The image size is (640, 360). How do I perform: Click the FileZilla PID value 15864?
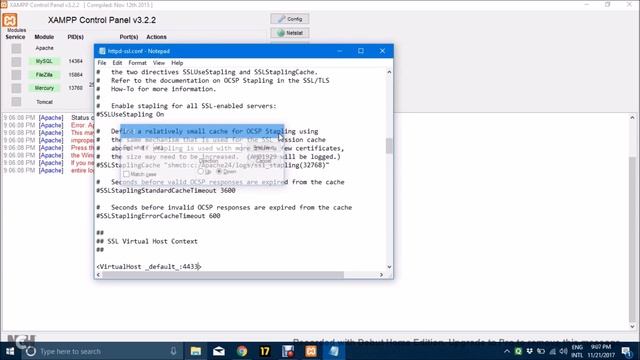pyautogui.click(x=76, y=75)
